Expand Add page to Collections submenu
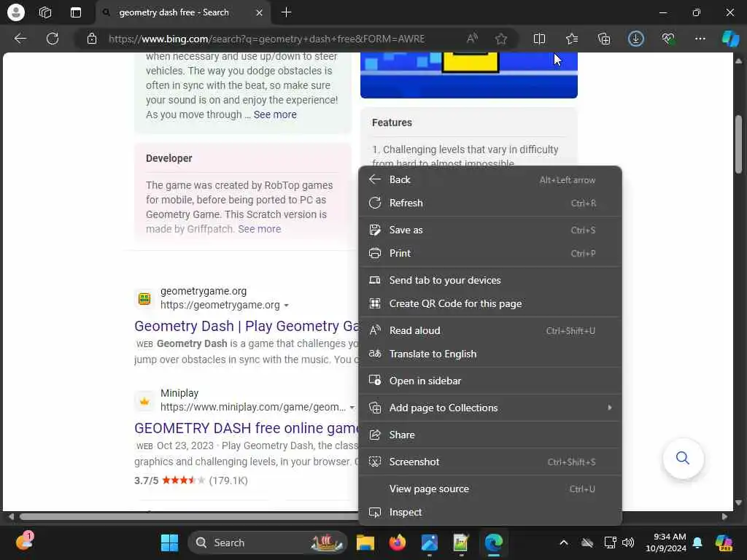The width and height of the screenshot is (747, 560). [x=489, y=408]
